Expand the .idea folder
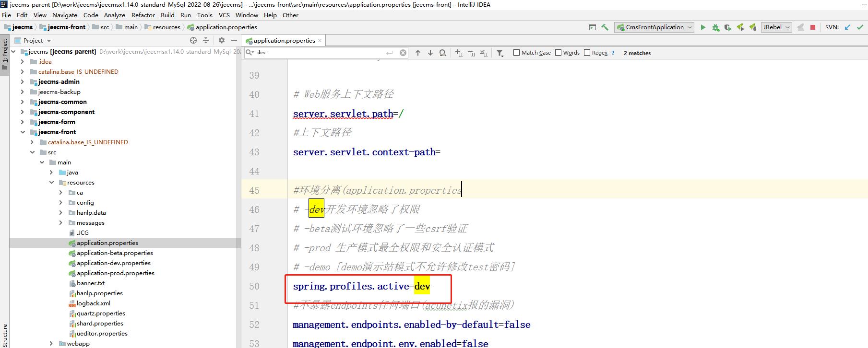 pos(22,62)
